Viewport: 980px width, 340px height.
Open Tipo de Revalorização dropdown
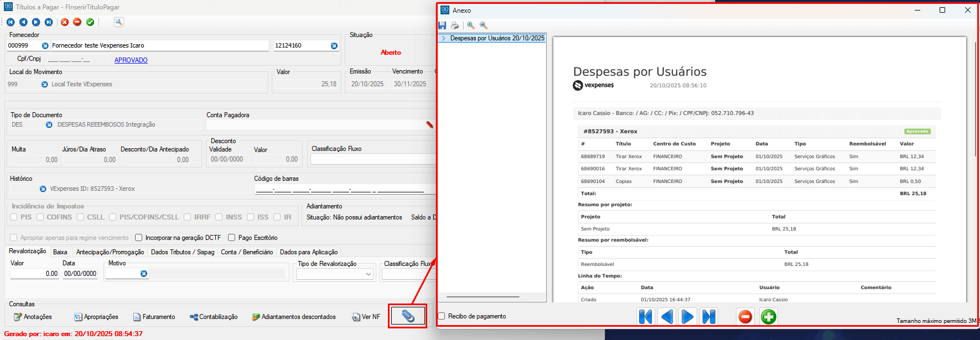click(369, 274)
